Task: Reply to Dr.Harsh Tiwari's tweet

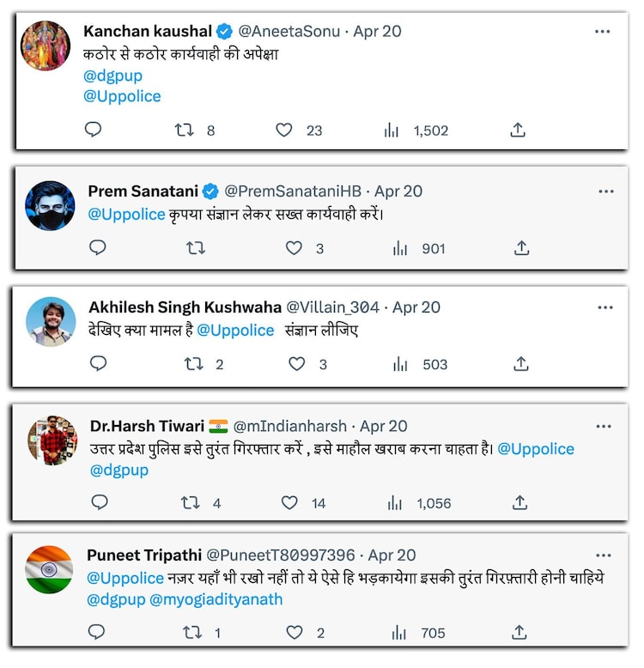Action: click(x=100, y=503)
